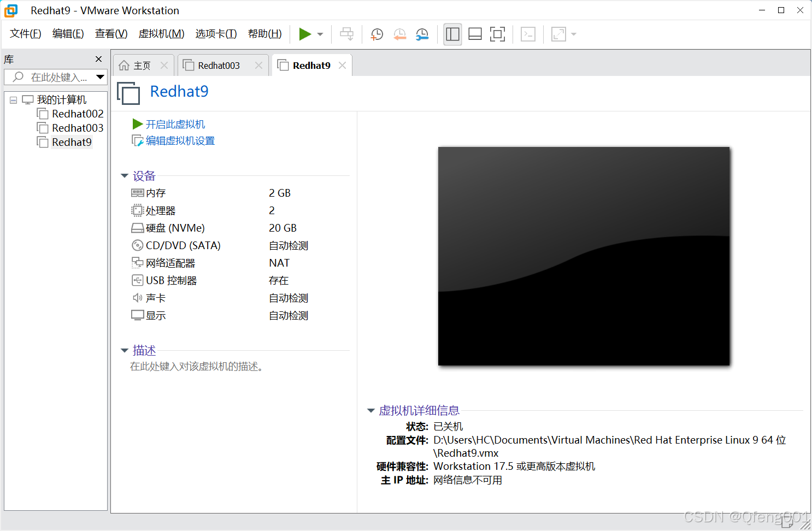The height and width of the screenshot is (531, 812).
Task: Take a snapshot using clock-plus icon
Action: pyautogui.click(x=376, y=34)
